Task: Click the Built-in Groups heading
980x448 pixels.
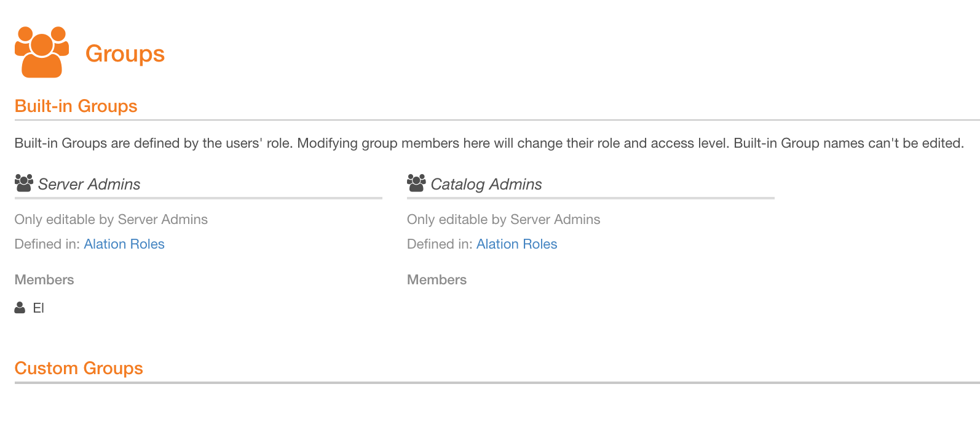Action: (76, 106)
